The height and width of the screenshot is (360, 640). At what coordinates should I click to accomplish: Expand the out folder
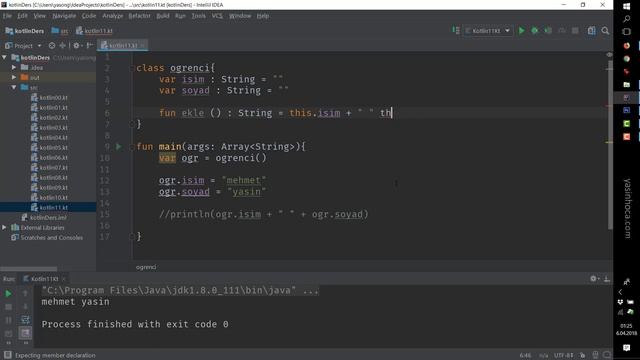click(14, 77)
